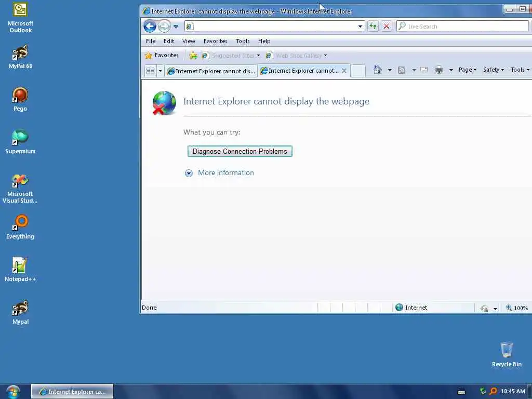The width and height of the screenshot is (532, 399).
Task: Print page with the printer icon
Action: click(438, 70)
